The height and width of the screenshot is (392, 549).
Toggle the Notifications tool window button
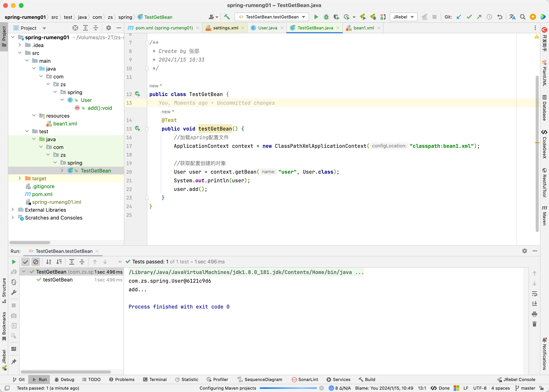(545, 354)
